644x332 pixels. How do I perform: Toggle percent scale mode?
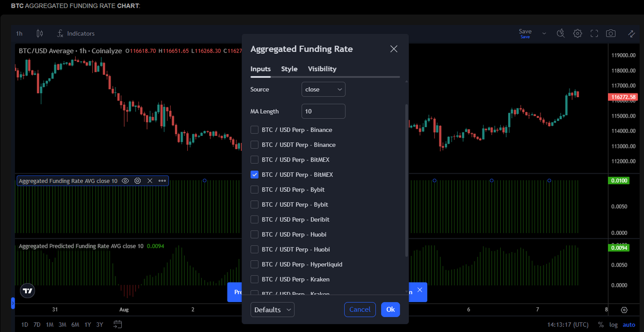click(601, 324)
